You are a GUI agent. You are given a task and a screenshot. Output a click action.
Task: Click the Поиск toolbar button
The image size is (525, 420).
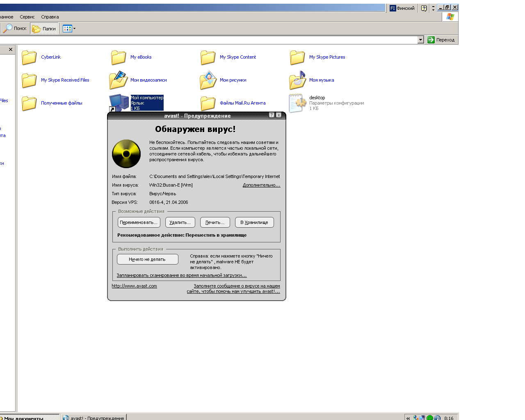point(15,28)
